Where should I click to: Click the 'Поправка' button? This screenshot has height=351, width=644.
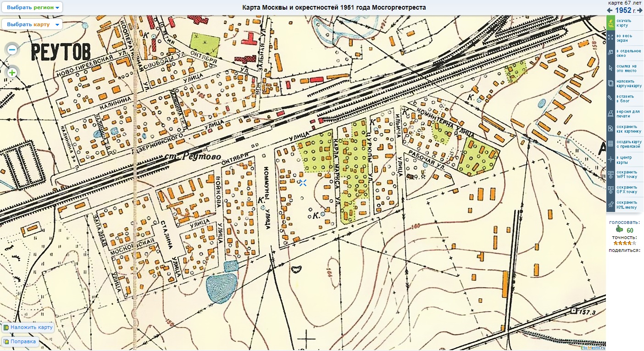(20, 341)
